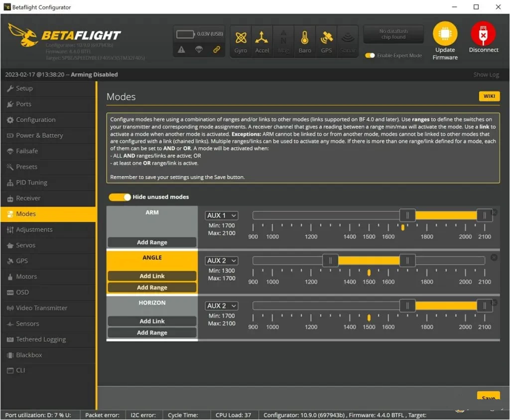
Task: Click the Sonar sensor status icon
Action: point(348,38)
